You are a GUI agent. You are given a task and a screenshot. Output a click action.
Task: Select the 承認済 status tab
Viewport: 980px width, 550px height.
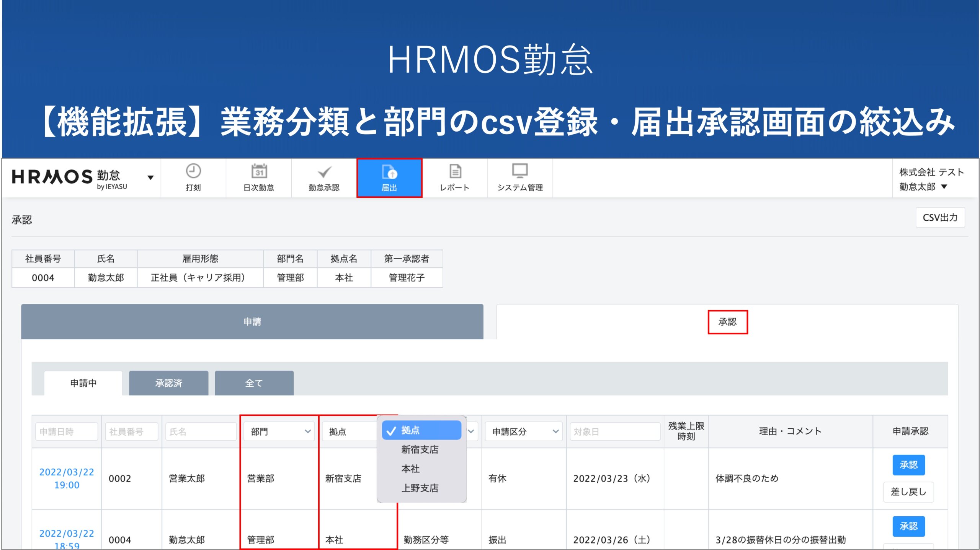coord(168,383)
